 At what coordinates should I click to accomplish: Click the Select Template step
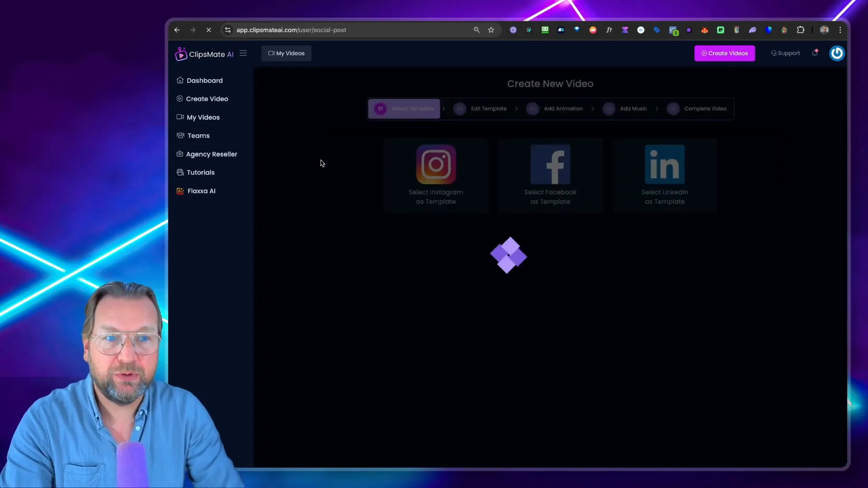404,108
